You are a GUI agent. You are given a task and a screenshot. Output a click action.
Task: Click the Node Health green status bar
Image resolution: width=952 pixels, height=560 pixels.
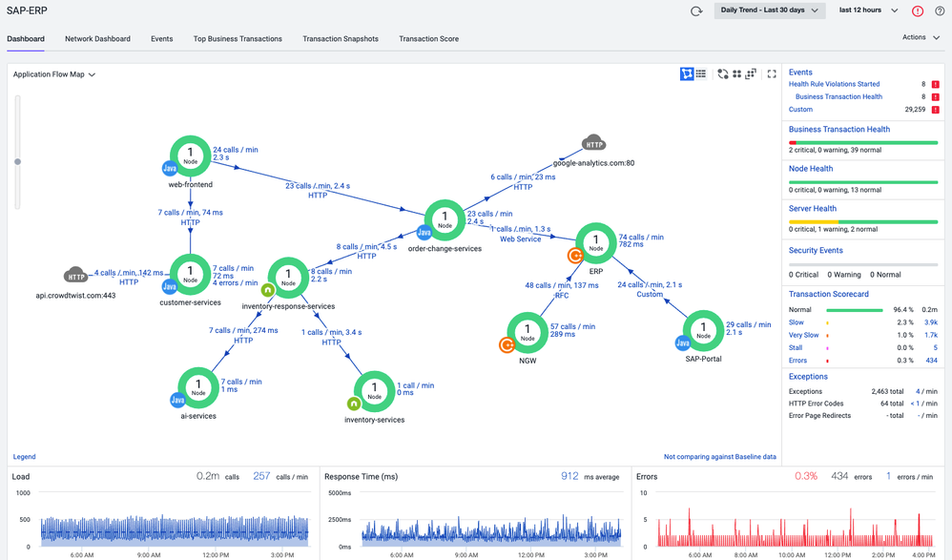click(863, 182)
